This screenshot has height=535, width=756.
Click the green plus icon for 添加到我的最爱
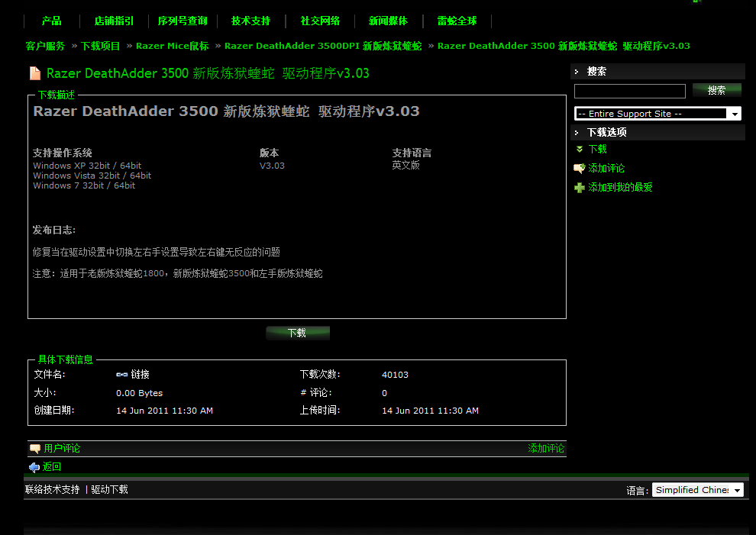[580, 188]
